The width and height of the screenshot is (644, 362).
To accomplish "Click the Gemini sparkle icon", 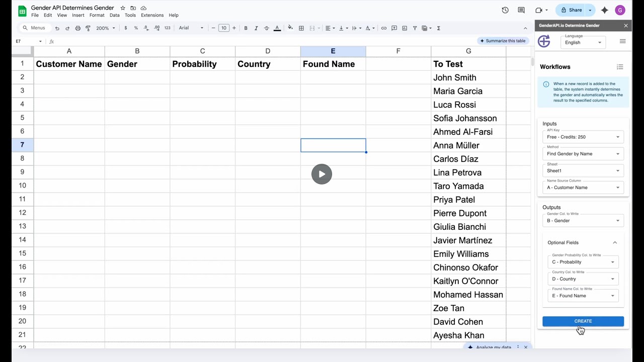I will point(604,10).
